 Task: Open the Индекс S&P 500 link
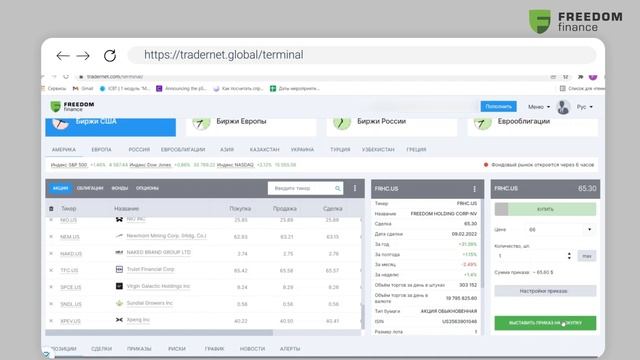tap(69, 165)
